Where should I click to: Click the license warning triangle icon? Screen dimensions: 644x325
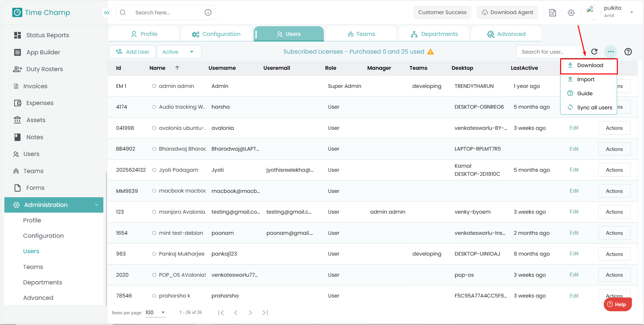click(431, 52)
